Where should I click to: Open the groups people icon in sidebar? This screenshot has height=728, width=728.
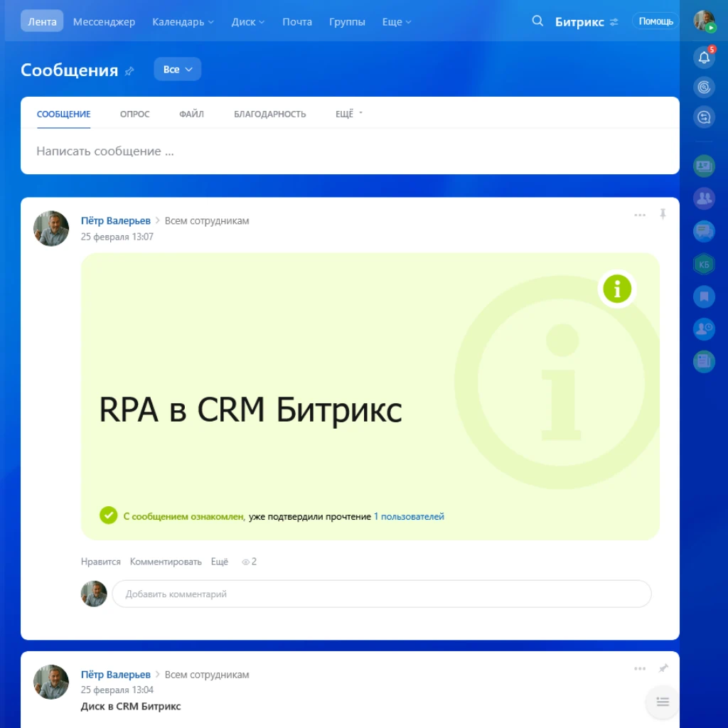(x=703, y=199)
